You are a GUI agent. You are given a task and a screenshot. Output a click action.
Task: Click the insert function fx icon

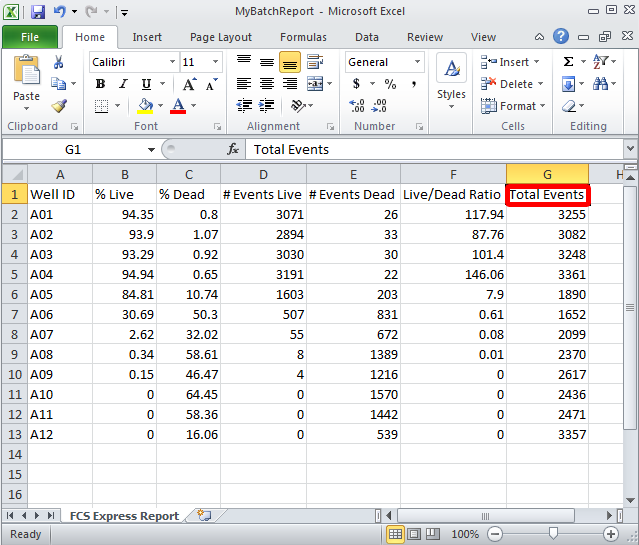click(233, 149)
